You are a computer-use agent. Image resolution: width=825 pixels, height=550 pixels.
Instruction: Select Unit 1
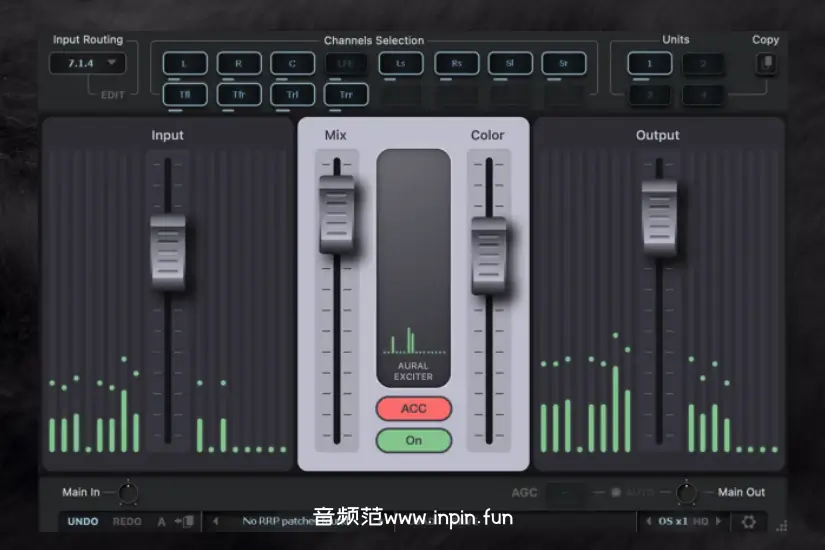tap(650, 64)
